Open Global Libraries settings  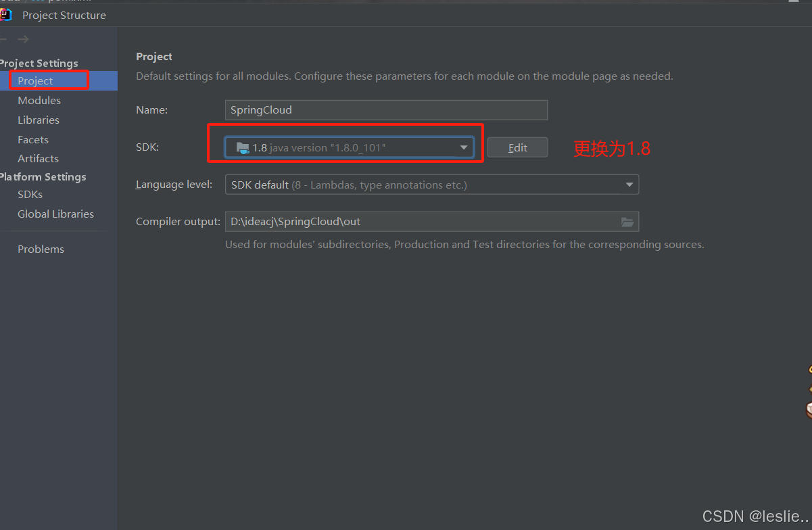[x=55, y=214]
